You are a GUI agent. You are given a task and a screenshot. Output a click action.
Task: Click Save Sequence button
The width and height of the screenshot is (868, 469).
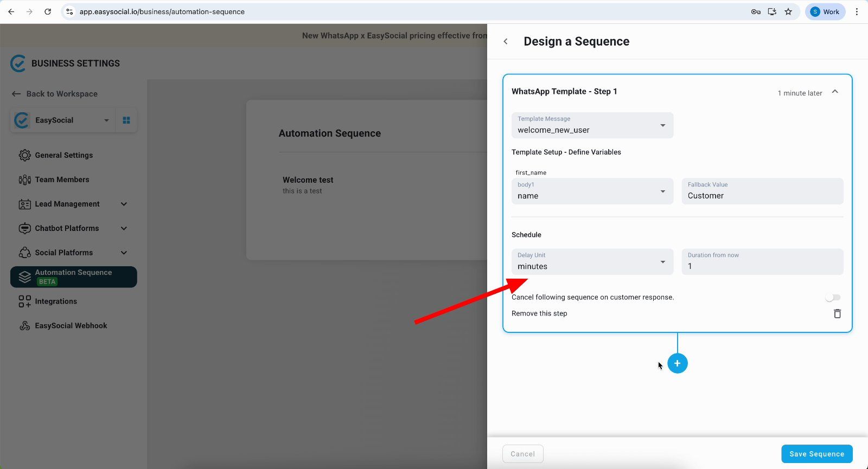point(817,454)
